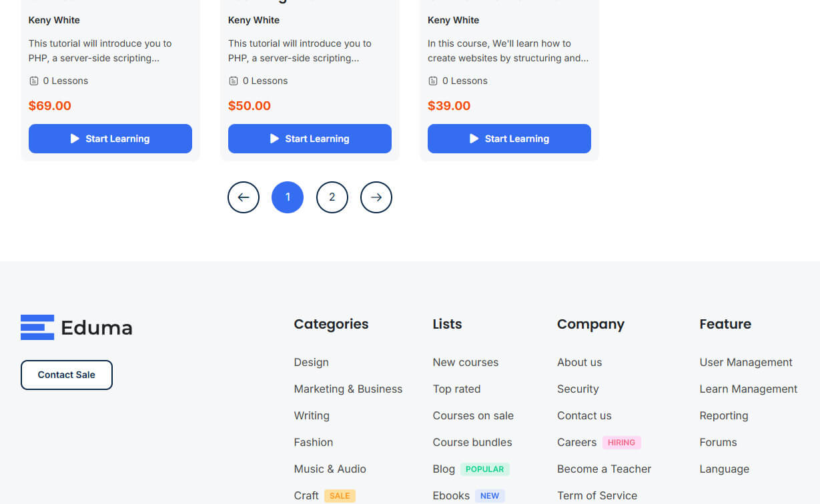Open the Top rated list link
The height and width of the screenshot is (504, 820).
(456, 389)
